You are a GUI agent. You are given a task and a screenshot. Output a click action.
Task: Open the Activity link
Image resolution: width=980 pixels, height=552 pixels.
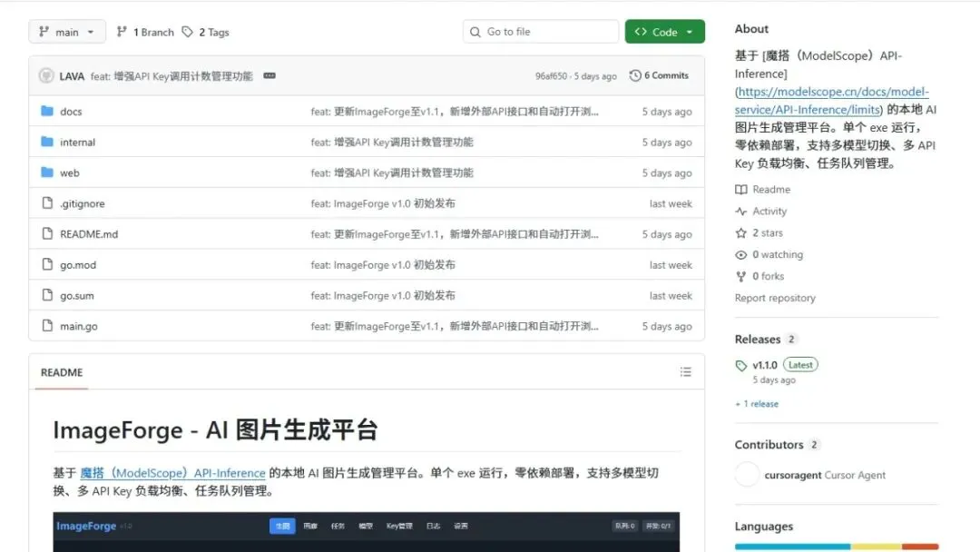(x=760, y=212)
